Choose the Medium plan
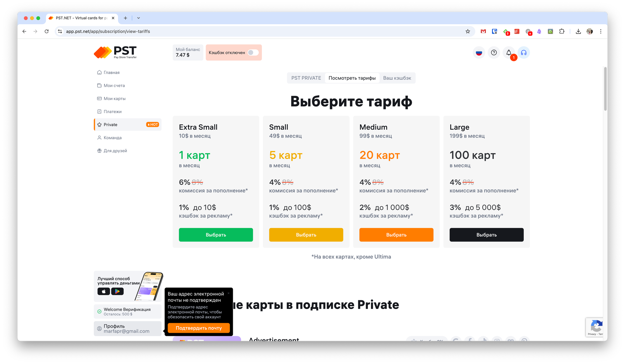Viewport: 625px width, 364px height. point(396,235)
